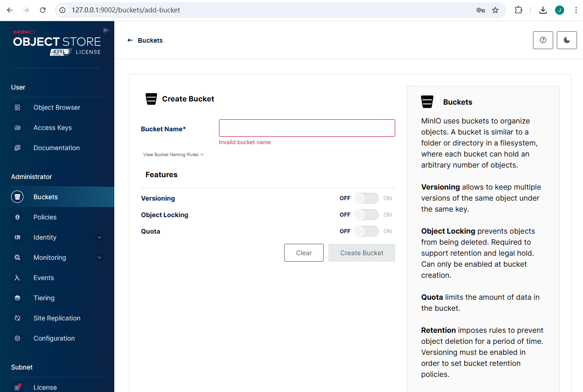Click the Tiering layers icon
The image size is (583, 392).
click(17, 298)
